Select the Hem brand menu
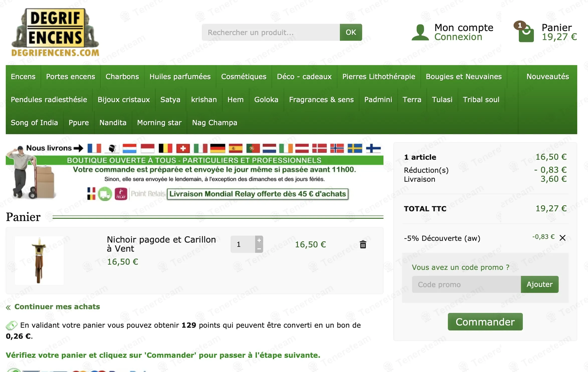This screenshot has width=588, height=372. click(x=236, y=100)
